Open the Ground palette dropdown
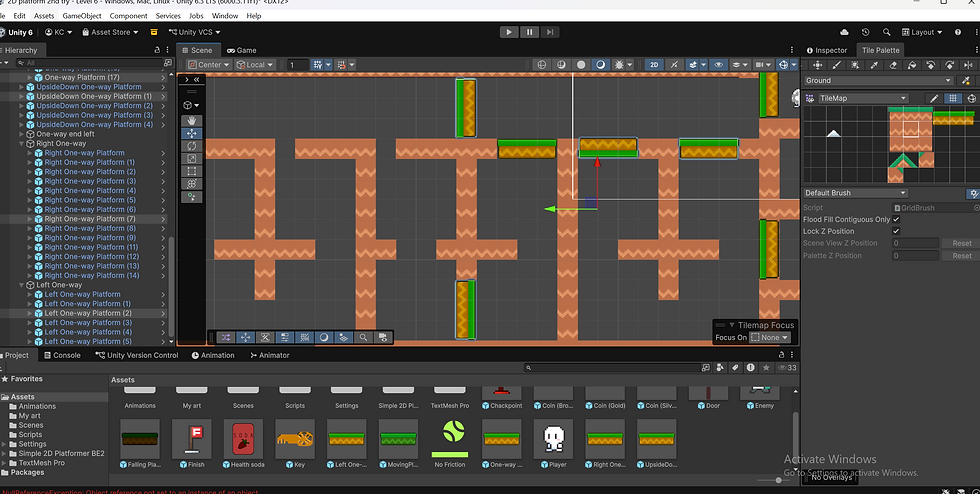This screenshot has width=980, height=494. (x=878, y=80)
